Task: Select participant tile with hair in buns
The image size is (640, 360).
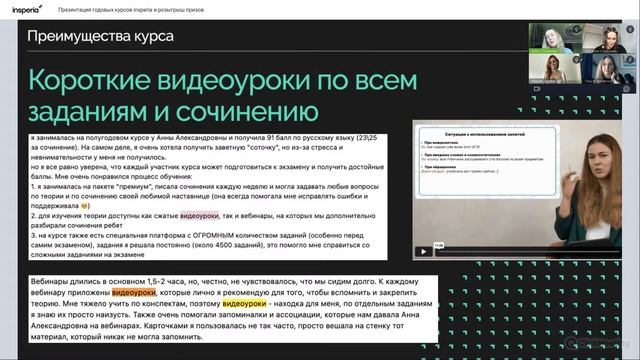Action: tap(609, 38)
